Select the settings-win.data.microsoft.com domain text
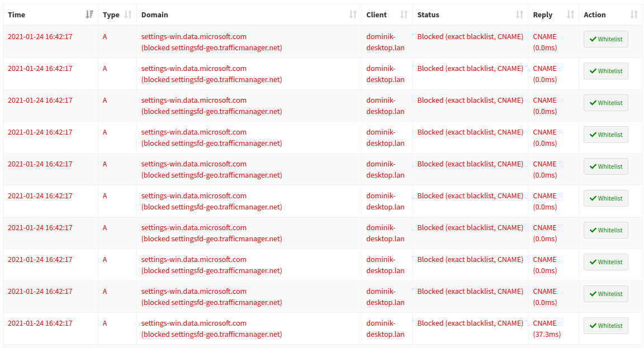 pos(195,36)
